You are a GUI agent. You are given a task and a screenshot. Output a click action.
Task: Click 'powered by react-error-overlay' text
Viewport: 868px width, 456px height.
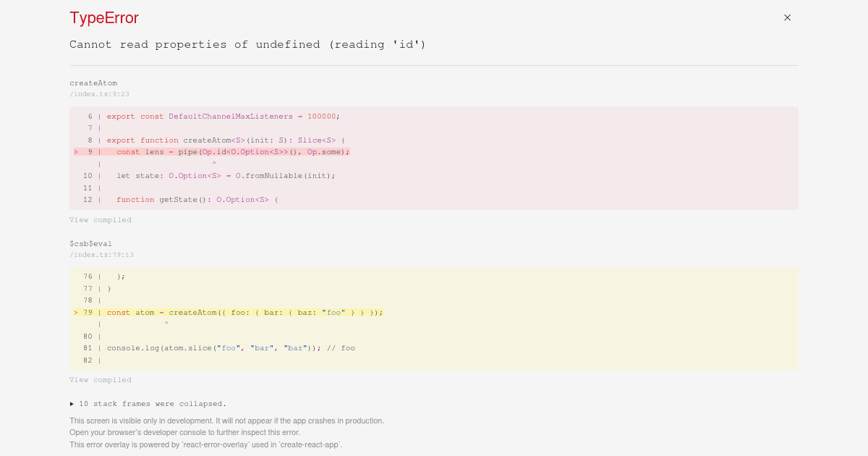point(205,444)
